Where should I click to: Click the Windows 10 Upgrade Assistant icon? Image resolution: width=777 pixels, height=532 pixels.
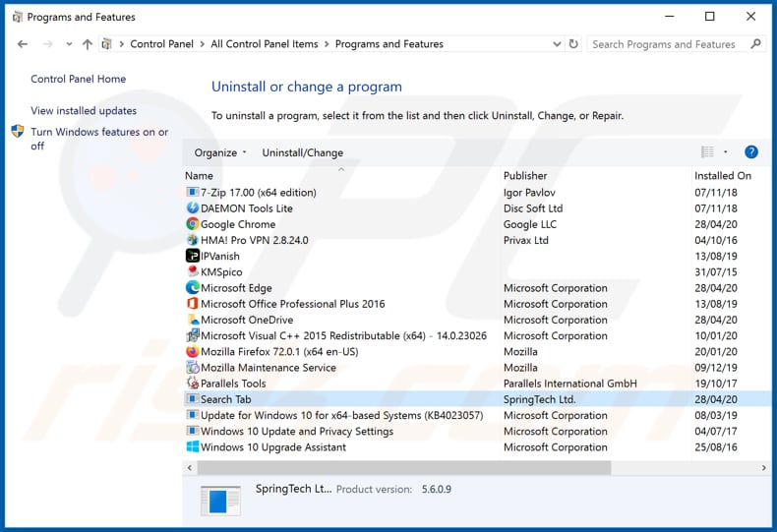[192, 446]
